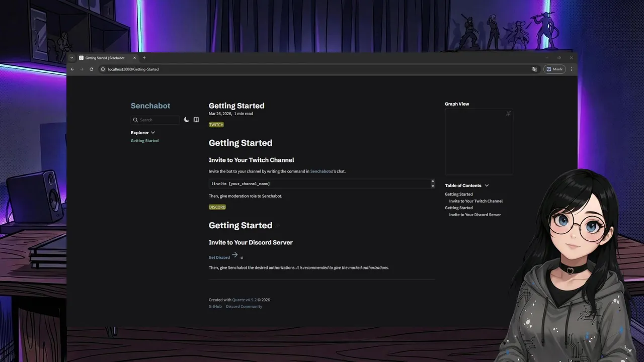Open the translate page icon in address bar

[x=534, y=69]
